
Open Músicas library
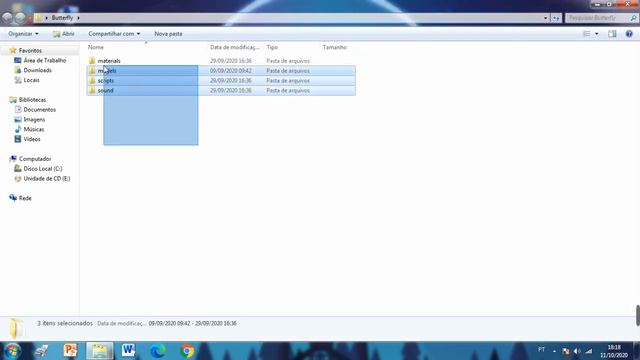tap(34, 129)
